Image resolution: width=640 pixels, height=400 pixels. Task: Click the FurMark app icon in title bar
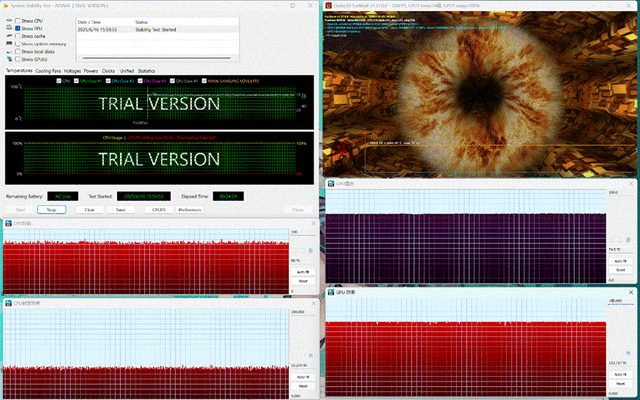329,5
